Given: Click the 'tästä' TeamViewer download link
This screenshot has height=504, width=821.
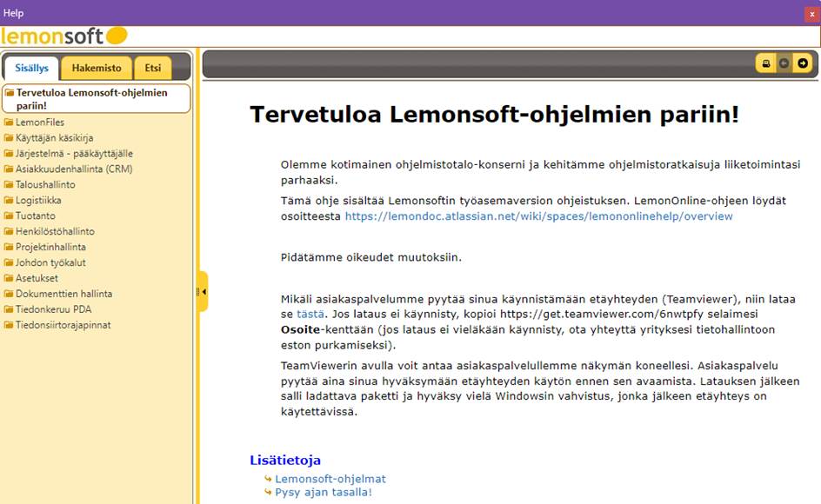Looking at the screenshot, I should [x=310, y=314].
